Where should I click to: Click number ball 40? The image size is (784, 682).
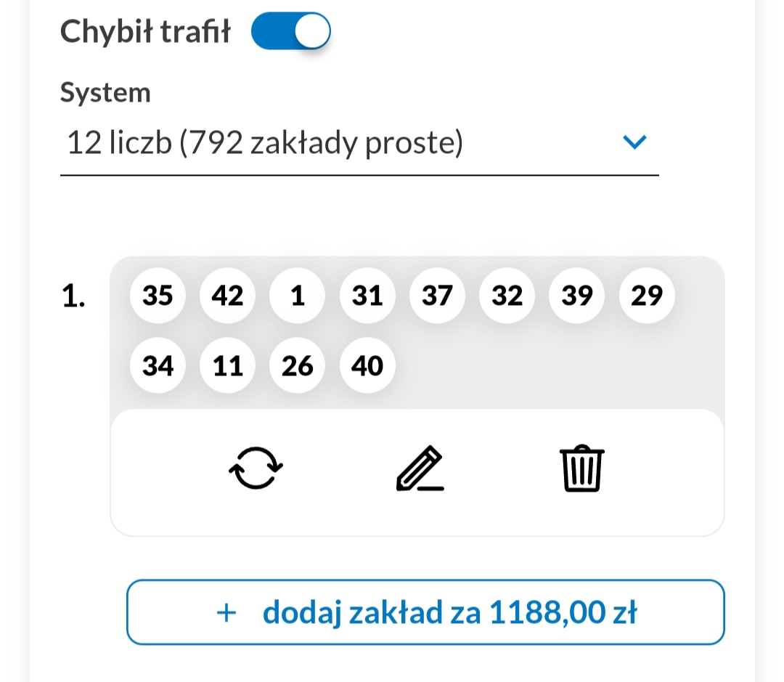pyautogui.click(x=367, y=366)
